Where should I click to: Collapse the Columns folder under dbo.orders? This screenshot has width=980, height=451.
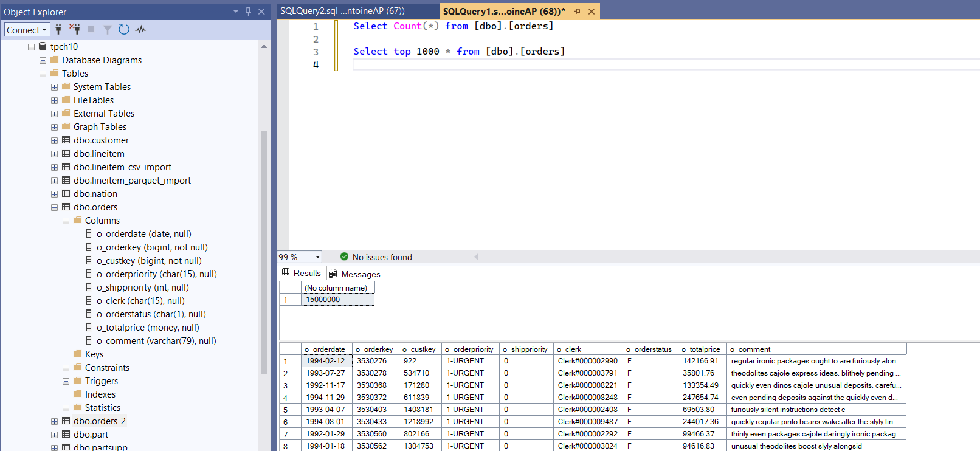pyautogui.click(x=66, y=221)
